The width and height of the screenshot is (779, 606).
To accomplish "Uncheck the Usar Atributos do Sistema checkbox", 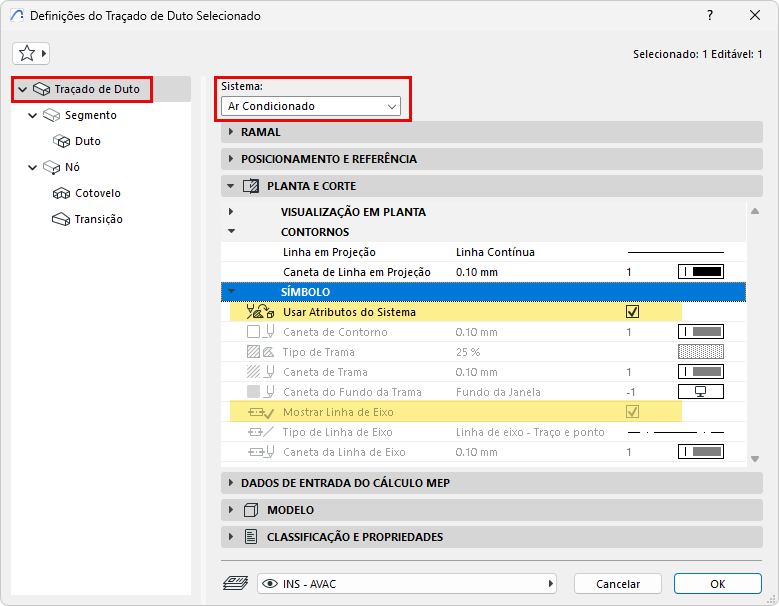I will [632, 312].
